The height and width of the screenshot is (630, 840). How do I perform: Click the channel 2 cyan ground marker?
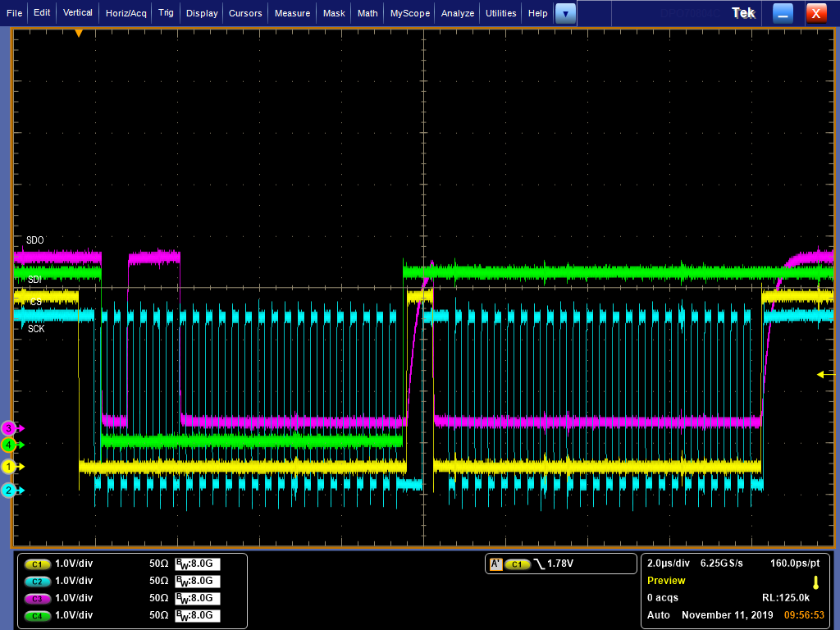point(9,491)
